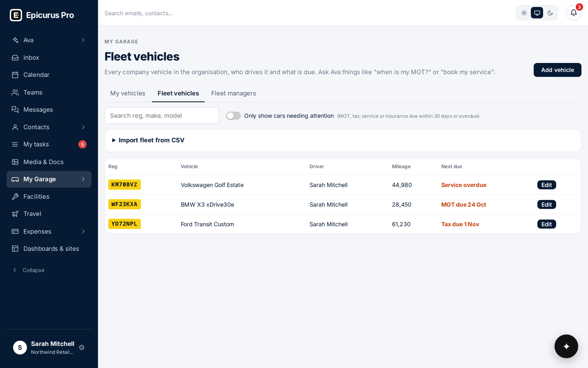This screenshot has height=368, width=588.
Task: Switch to the My vehicles tab
Action: point(128,93)
